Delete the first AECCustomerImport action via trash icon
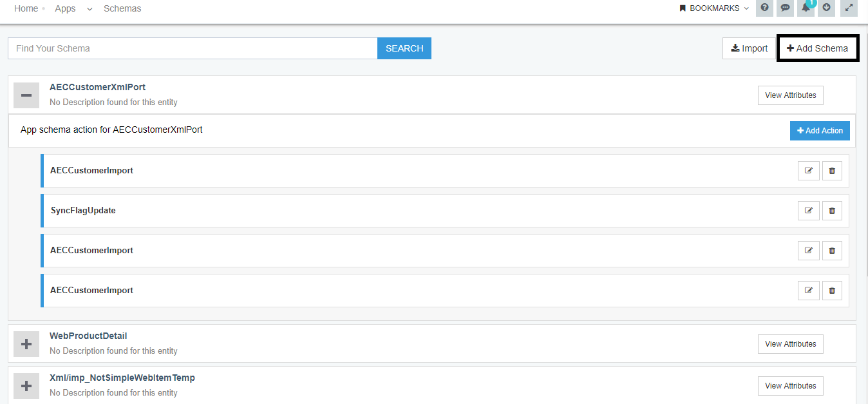 click(832, 170)
